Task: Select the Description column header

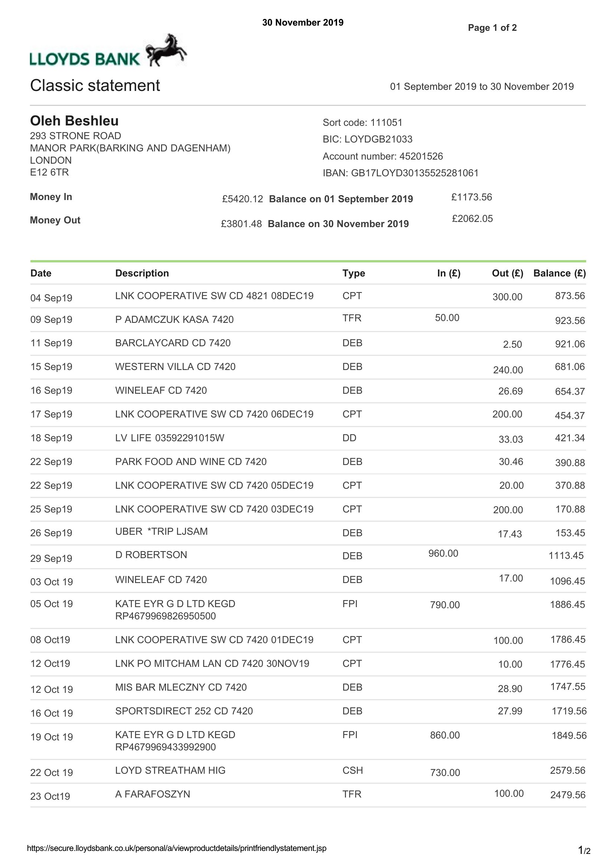Action: pos(142,273)
